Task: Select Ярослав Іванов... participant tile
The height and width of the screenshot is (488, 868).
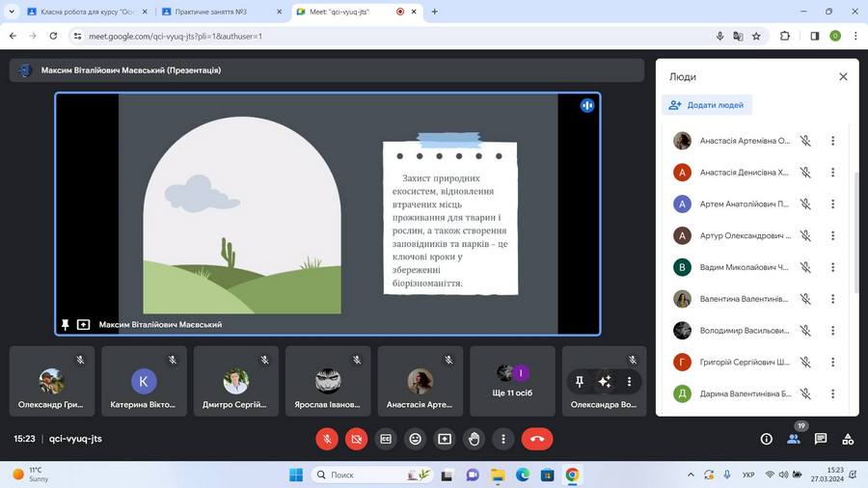Action: click(x=328, y=381)
